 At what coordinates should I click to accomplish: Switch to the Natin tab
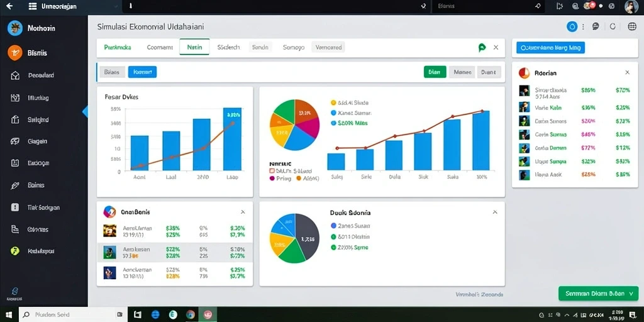194,47
